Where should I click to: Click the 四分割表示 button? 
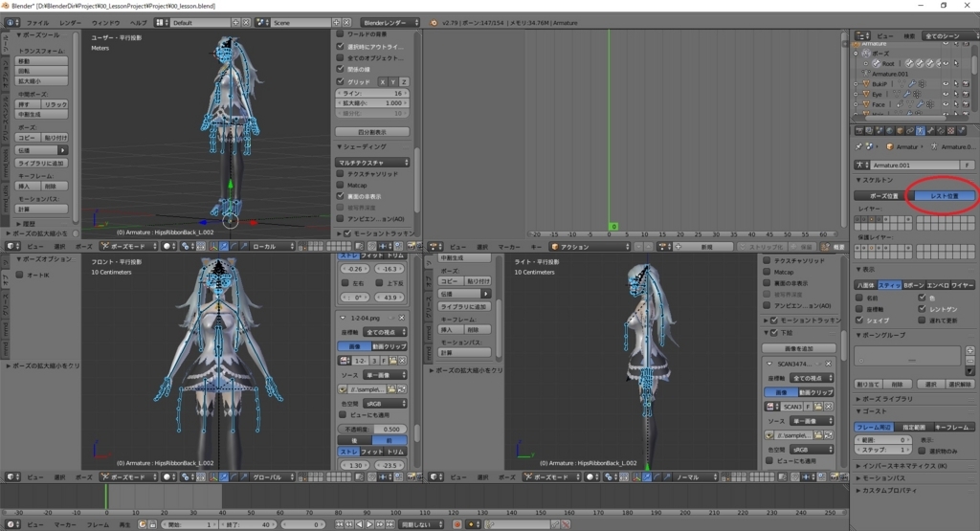[372, 132]
